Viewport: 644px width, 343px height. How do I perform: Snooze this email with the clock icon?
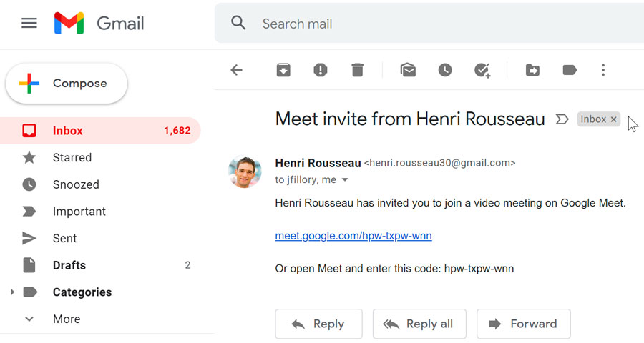pos(445,70)
